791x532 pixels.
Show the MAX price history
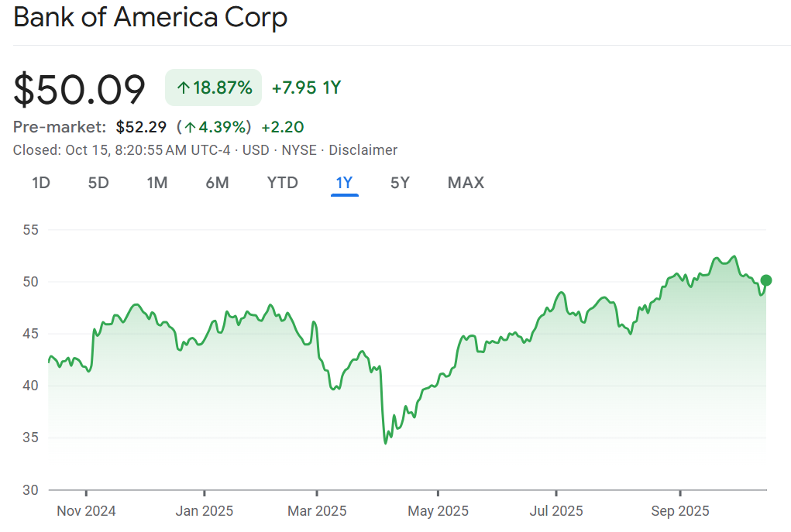point(466,183)
